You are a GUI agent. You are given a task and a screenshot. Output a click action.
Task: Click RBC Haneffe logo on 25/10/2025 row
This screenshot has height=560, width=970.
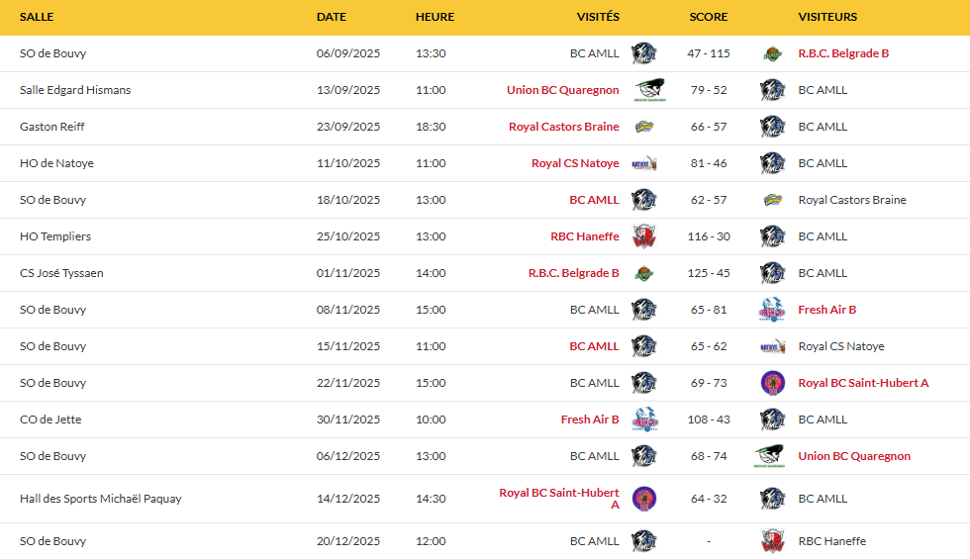(644, 236)
